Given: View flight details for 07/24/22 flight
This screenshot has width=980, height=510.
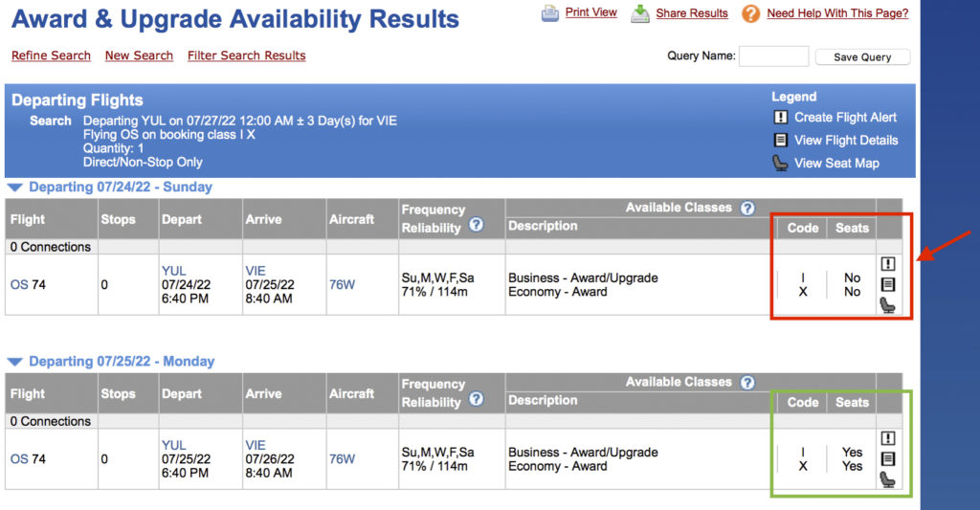Looking at the screenshot, I should click(888, 284).
